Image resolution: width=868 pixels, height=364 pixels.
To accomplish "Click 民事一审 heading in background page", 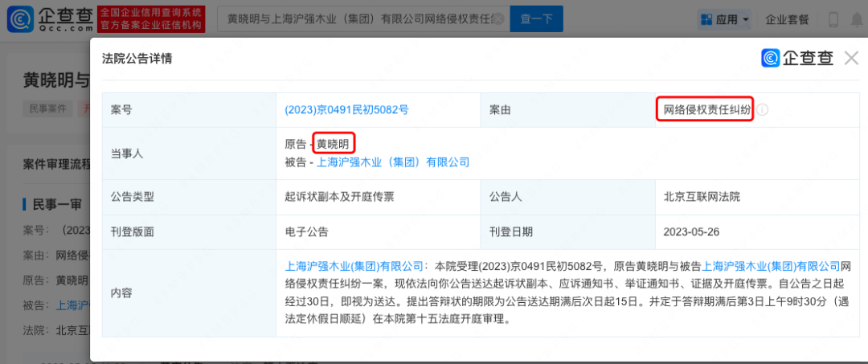I will click(57, 204).
